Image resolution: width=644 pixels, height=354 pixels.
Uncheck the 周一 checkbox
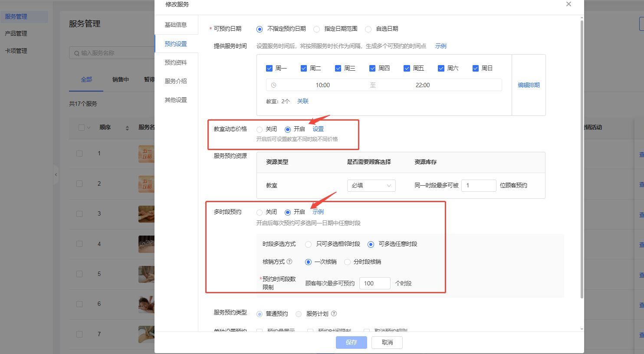[x=269, y=68]
